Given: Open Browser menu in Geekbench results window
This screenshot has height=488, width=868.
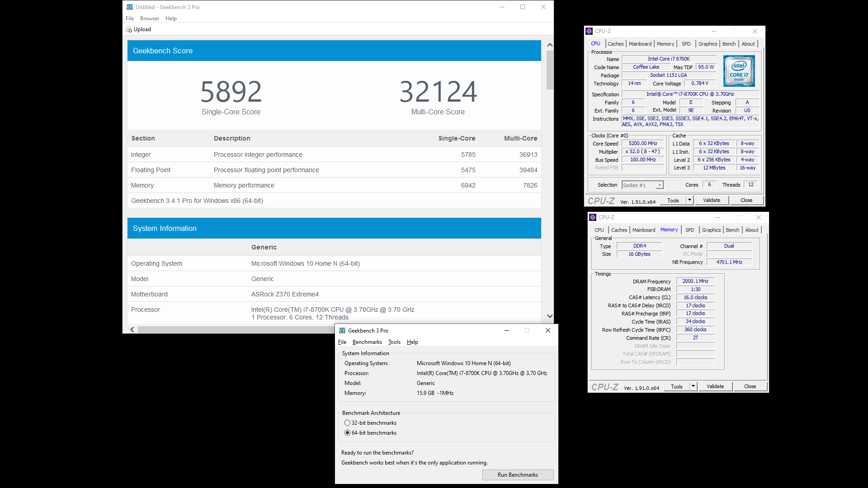Looking at the screenshot, I should tap(150, 19).
